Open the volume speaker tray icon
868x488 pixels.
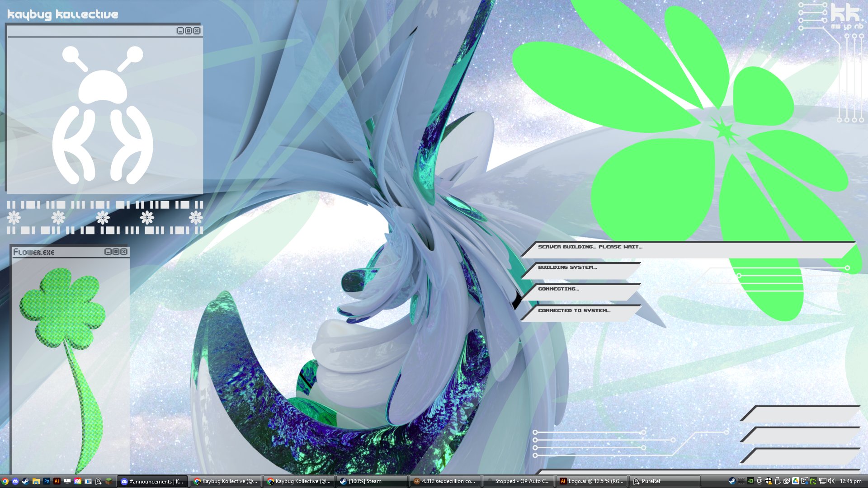[x=831, y=481]
